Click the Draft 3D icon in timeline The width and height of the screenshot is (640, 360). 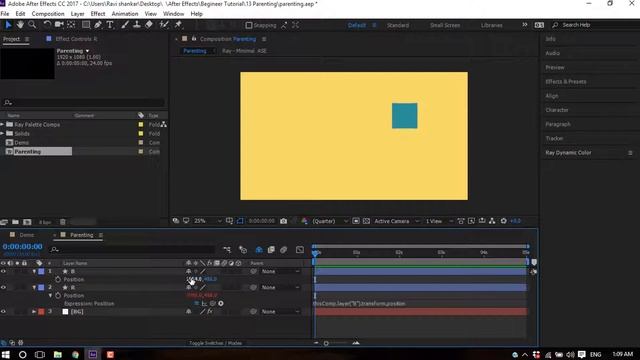tap(243, 249)
